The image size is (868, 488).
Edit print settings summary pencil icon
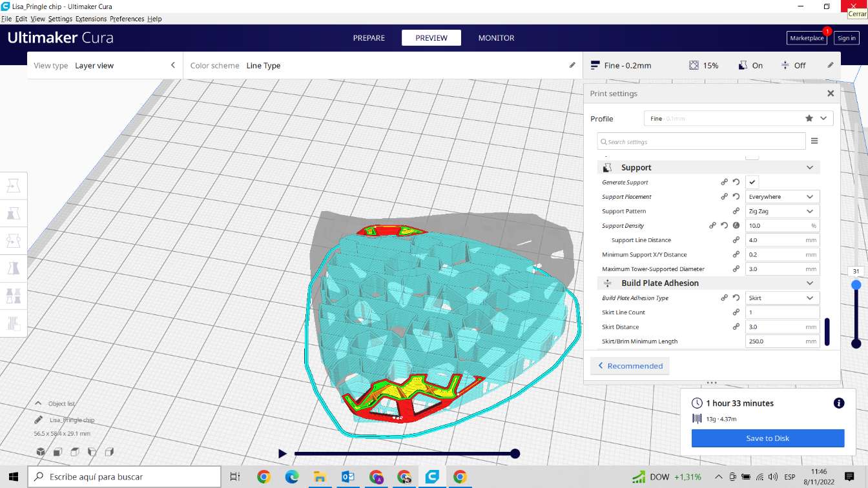click(830, 65)
